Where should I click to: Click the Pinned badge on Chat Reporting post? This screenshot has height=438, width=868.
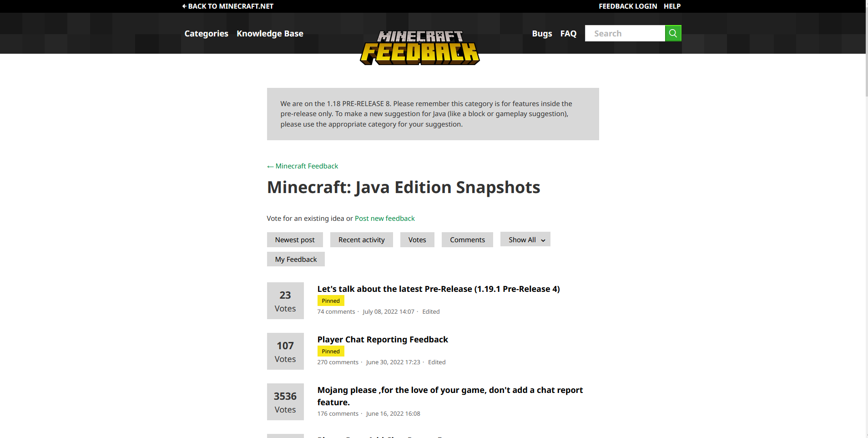(331, 351)
